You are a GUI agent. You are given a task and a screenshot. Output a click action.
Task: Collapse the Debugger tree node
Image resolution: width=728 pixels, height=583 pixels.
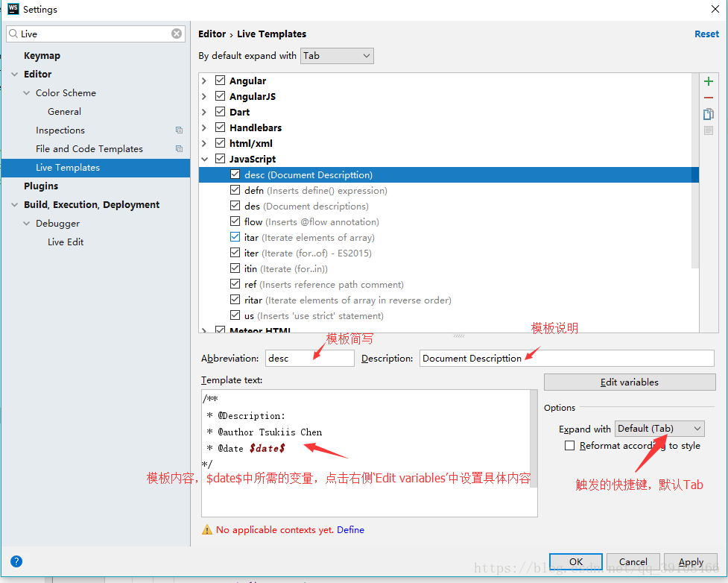point(27,224)
